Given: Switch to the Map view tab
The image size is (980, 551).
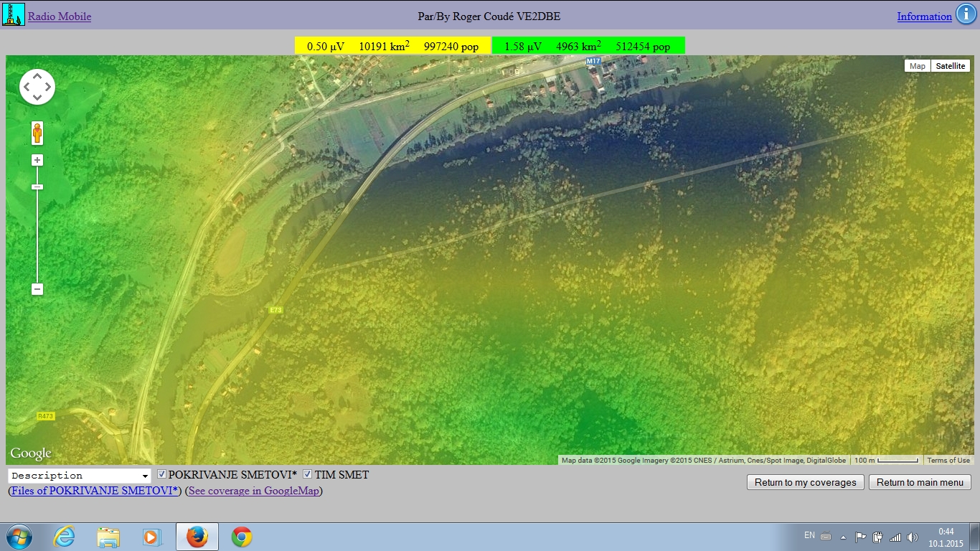Looking at the screenshot, I should pos(918,66).
